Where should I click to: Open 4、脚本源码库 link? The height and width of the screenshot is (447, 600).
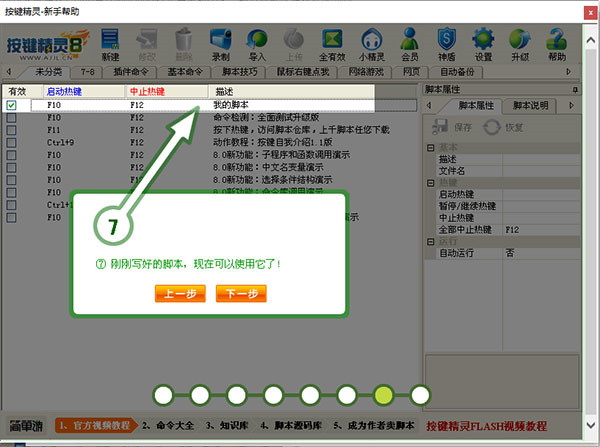(x=291, y=426)
